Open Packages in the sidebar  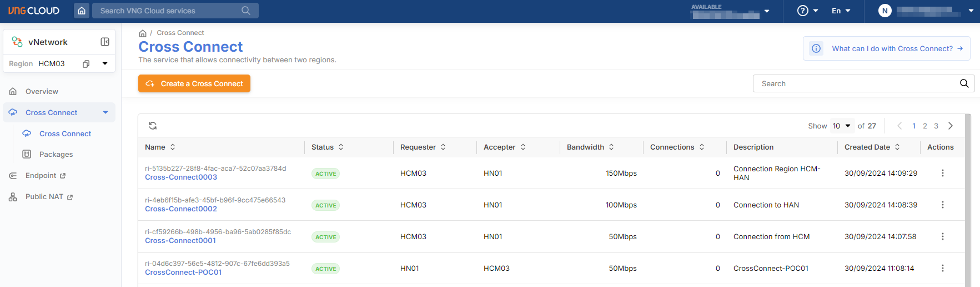(x=56, y=155)
